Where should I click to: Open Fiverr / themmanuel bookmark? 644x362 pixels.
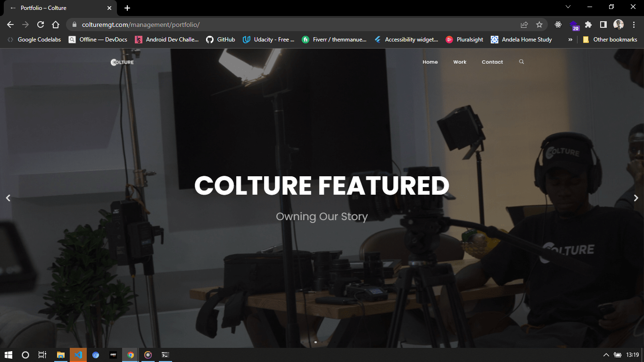(334, 40)
